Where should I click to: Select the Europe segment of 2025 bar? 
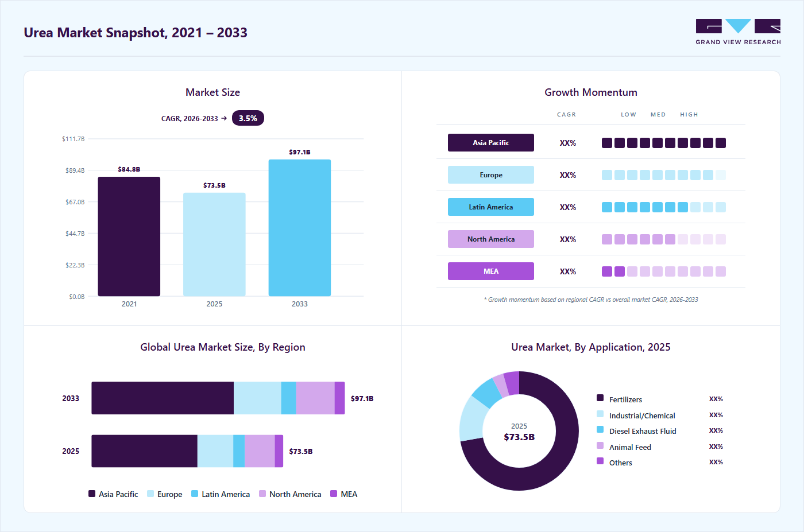[215, 451]
